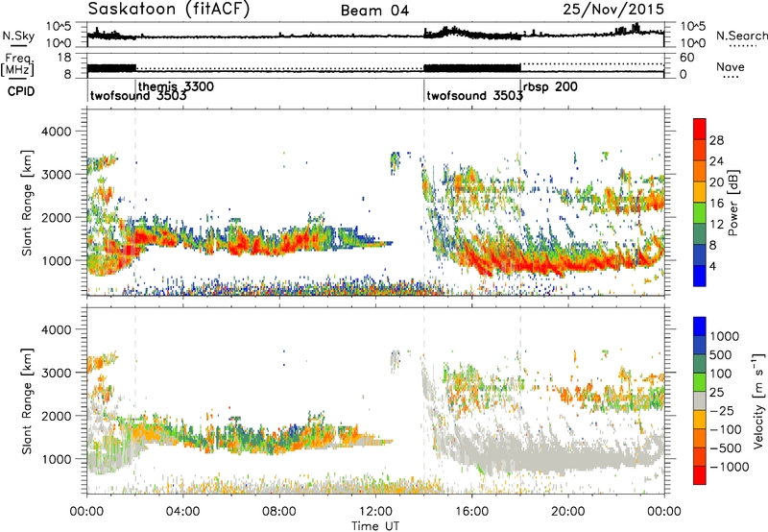Image resolution: width=768 pixels, height=532 pixels.
Task: Click the 'Velocity [m s⁻¹]' color bar title
Action: (758, 400)
